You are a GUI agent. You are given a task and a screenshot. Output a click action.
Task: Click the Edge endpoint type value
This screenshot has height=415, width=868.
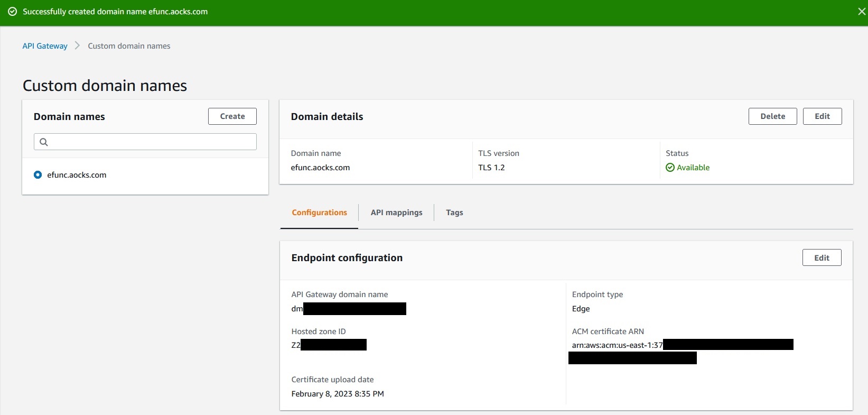(581, 309)
